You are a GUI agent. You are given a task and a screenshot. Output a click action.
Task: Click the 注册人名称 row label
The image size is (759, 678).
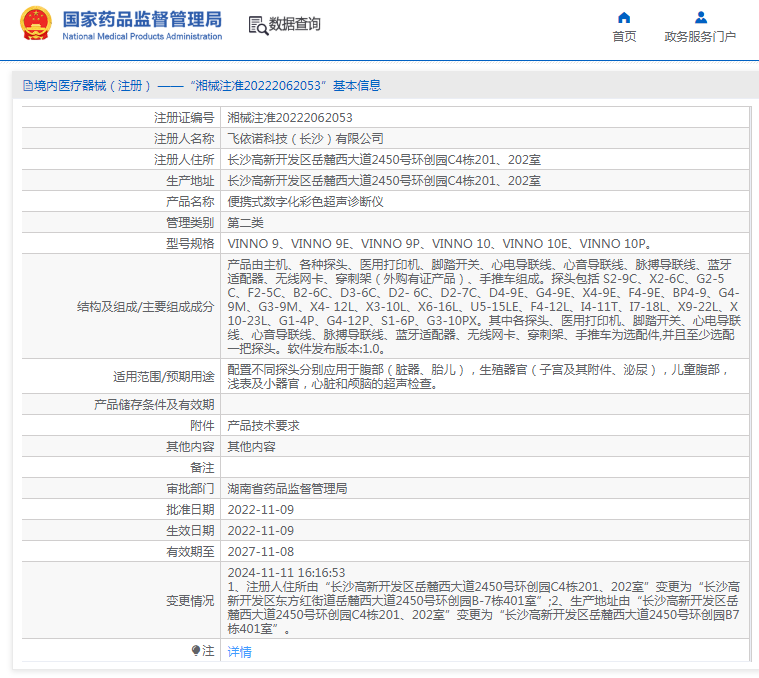(184, 139)
